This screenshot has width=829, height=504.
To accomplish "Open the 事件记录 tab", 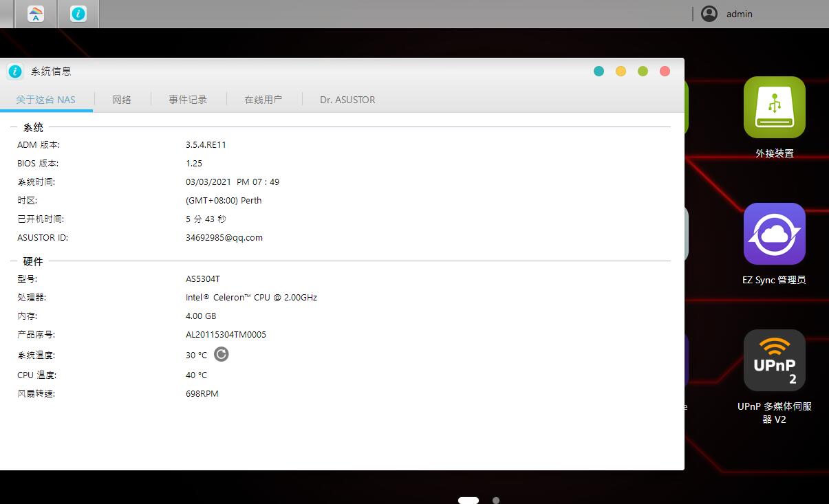I will click(x=188, y=100).
